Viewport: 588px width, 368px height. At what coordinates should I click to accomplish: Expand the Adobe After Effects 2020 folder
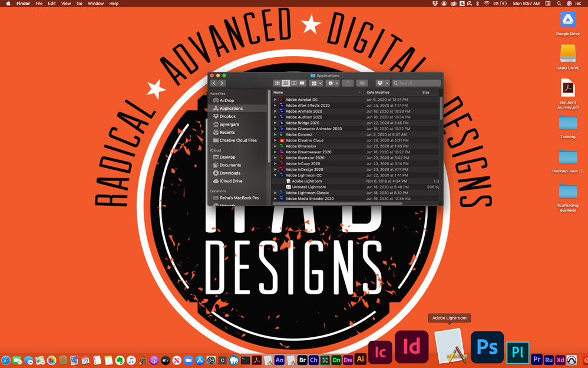coord(275,106)
